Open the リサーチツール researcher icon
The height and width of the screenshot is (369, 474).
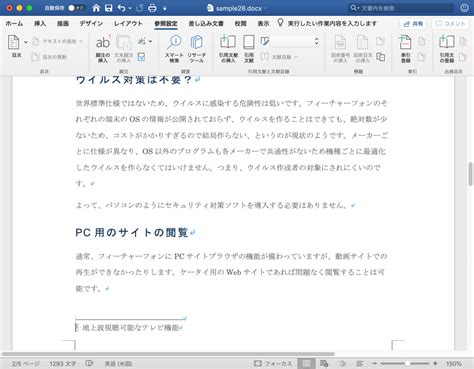pos(196,42)
